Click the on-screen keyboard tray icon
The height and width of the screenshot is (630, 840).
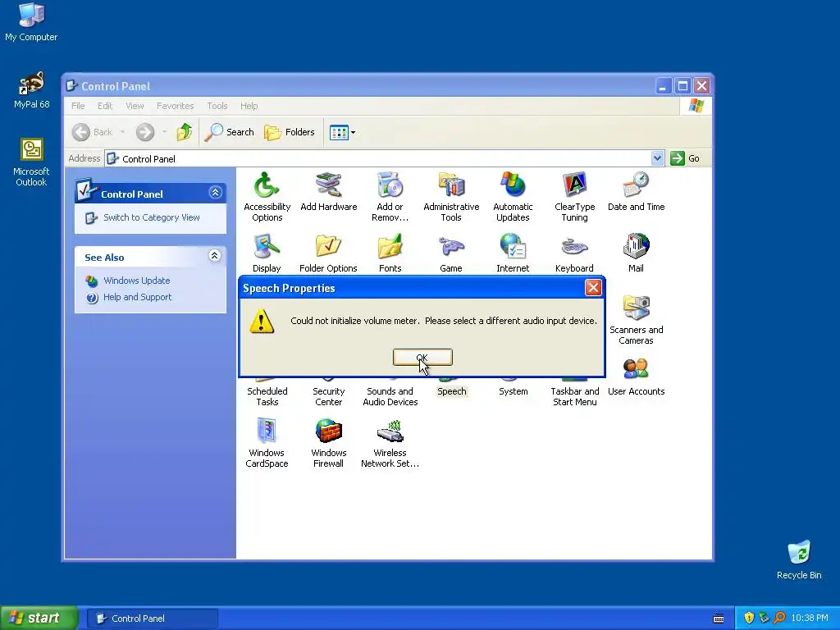(x=719, y=619)
